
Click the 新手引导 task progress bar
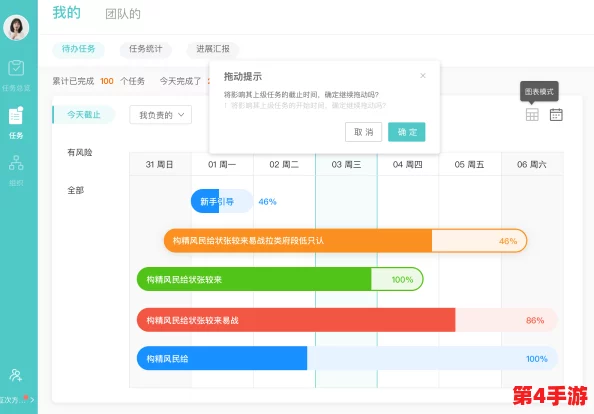point(222,201)
